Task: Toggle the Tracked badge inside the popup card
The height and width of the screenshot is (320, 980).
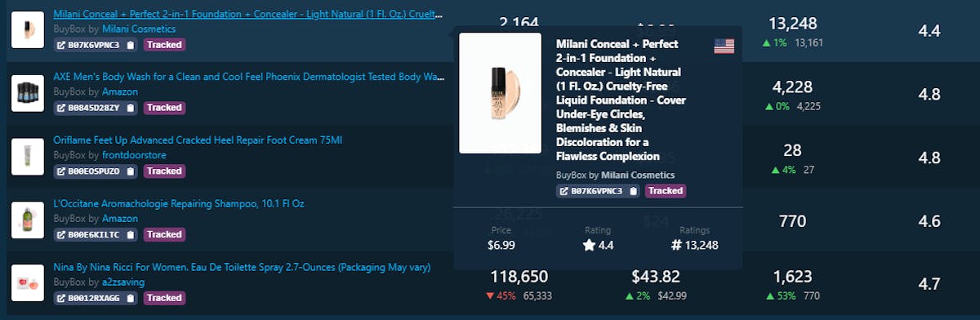Action: click(666, 191)
